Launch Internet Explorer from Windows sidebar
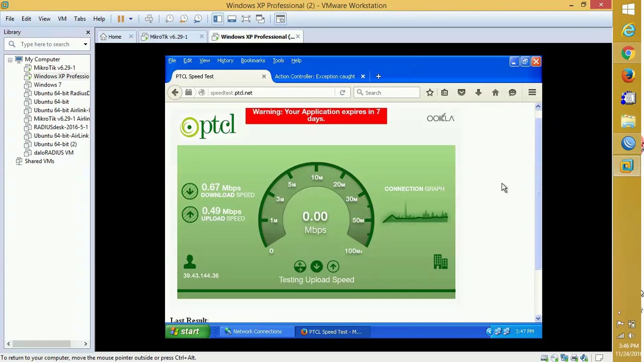This screenshot has height=362, width=644. click(628, 31)
